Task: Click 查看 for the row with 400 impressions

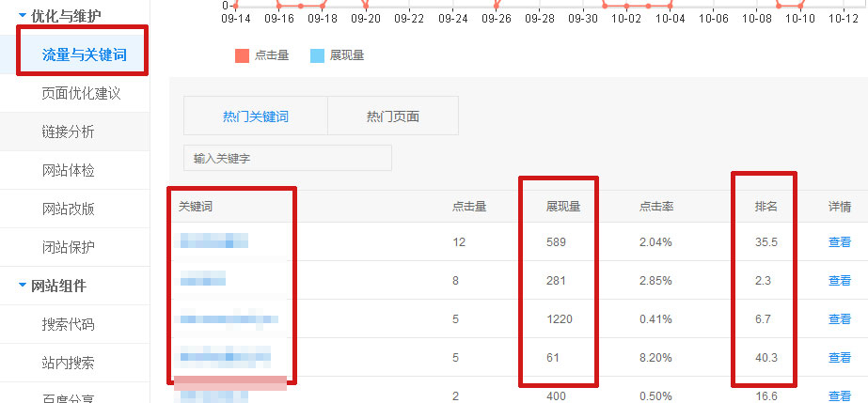Action: pyautogui.click(x=840, y=395)
